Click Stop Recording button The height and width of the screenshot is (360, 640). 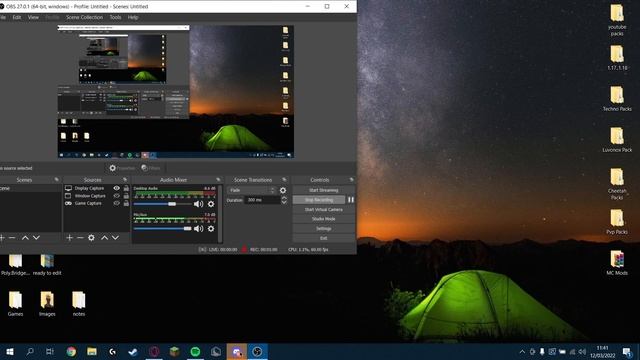tap(319, 200)
